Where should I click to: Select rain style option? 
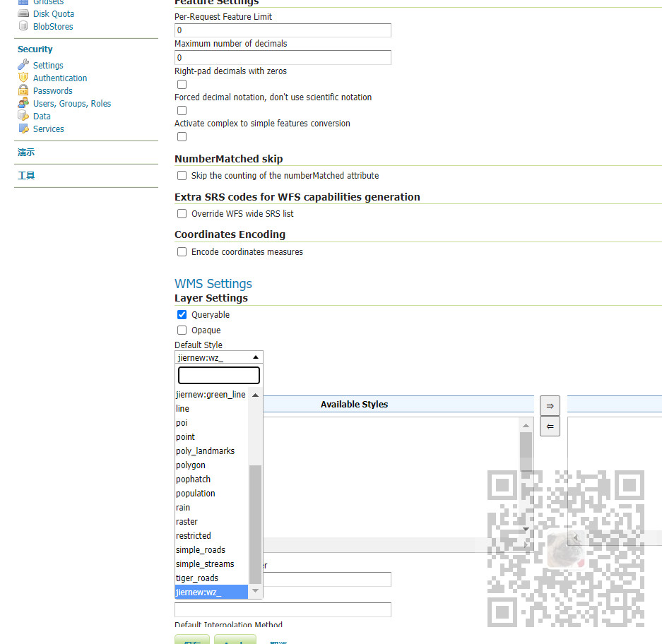[211, 508]
